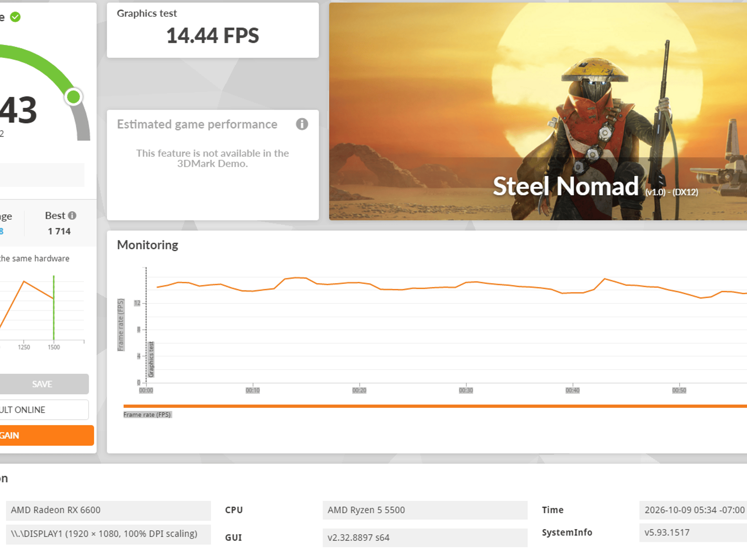Click the green score gauge knob
The height and width of the screenshot is (560, 747).
[74, 97]
